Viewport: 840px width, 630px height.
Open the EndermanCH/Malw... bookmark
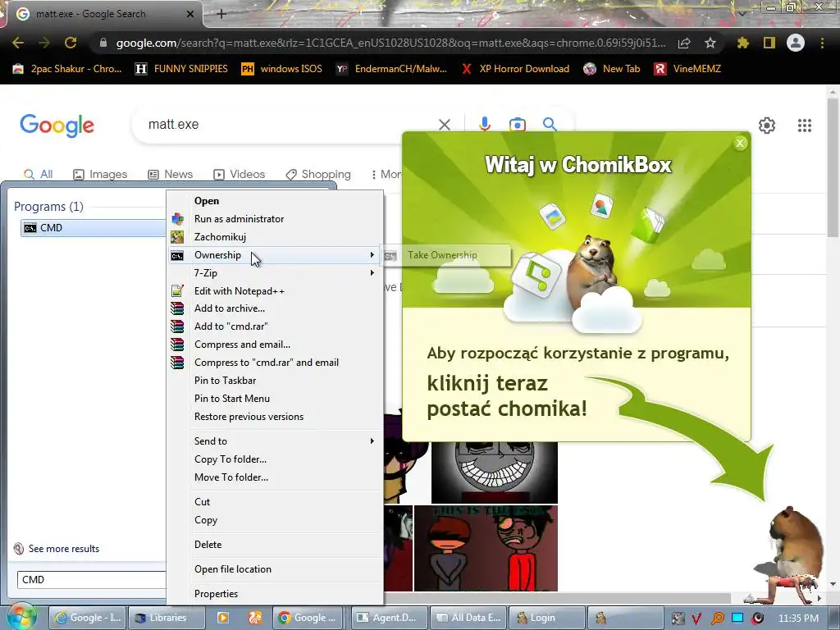tap(391, 69)
